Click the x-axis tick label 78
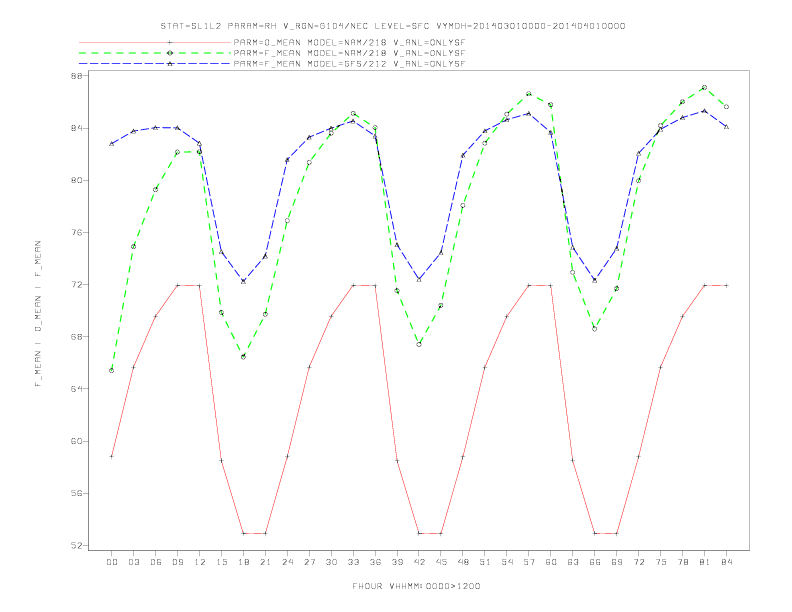The height and width of the screenshot is (612, 792). coord(683,562)
